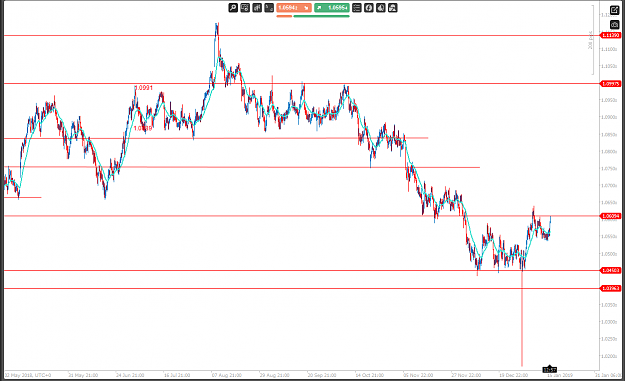The height and width of the screenshot is (381, 625).
Task: Select the 1.11290 price level tag
Action: tap(610, 35)
